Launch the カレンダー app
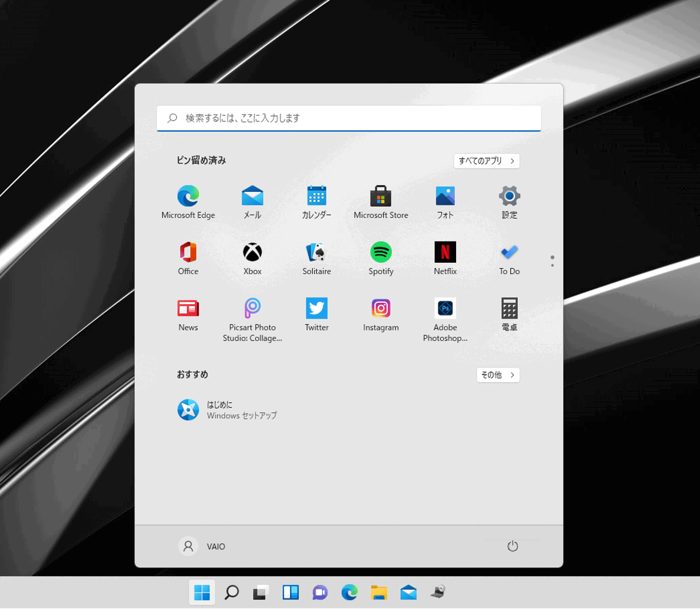This screenshot has height=612, width=700. [x=316, y=202]
